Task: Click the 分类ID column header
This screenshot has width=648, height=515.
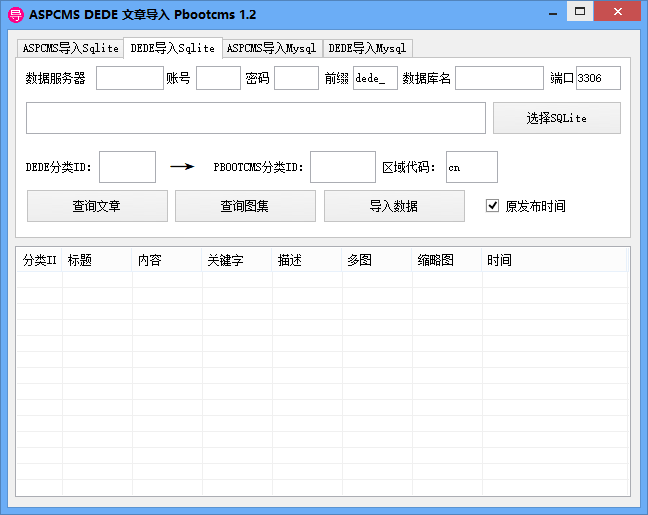Action: pos(39,260)
